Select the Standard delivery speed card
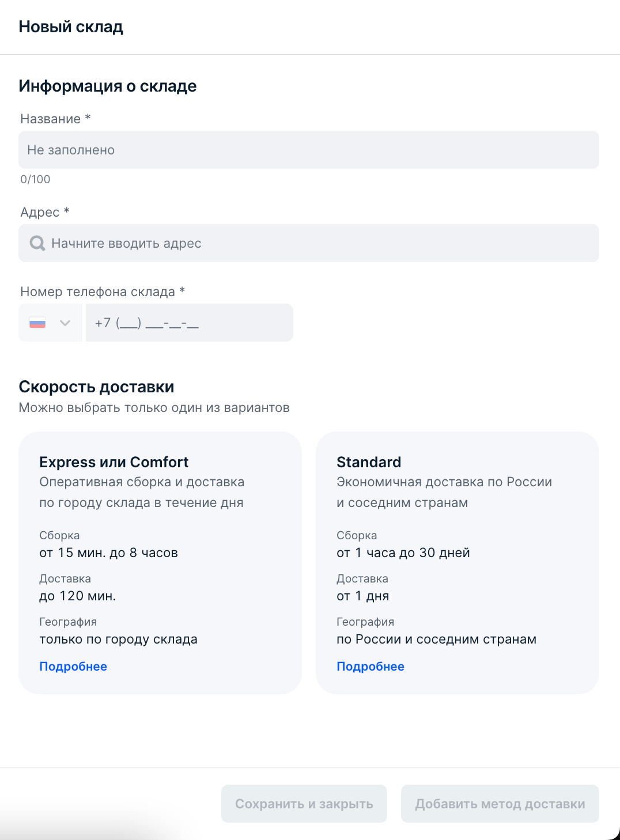Image resolution: width=620 pixels, height=840 pixels. (x=458, y=563)
